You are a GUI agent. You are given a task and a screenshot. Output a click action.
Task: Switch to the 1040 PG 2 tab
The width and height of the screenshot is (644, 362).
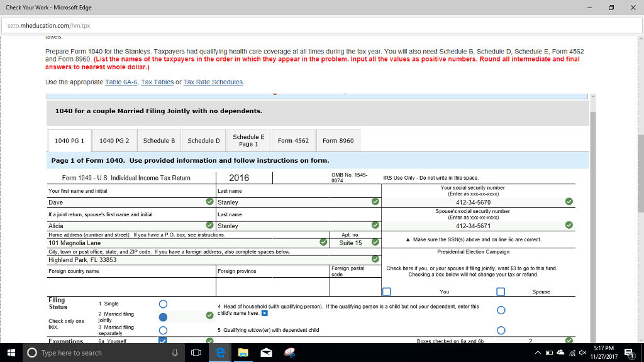pyautogui.click(x=114, y=140)
